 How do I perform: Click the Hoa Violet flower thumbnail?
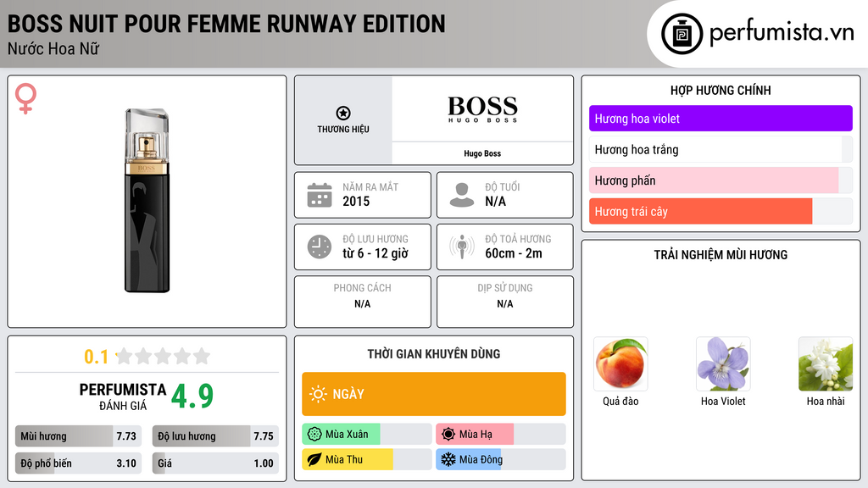[722, 363]
